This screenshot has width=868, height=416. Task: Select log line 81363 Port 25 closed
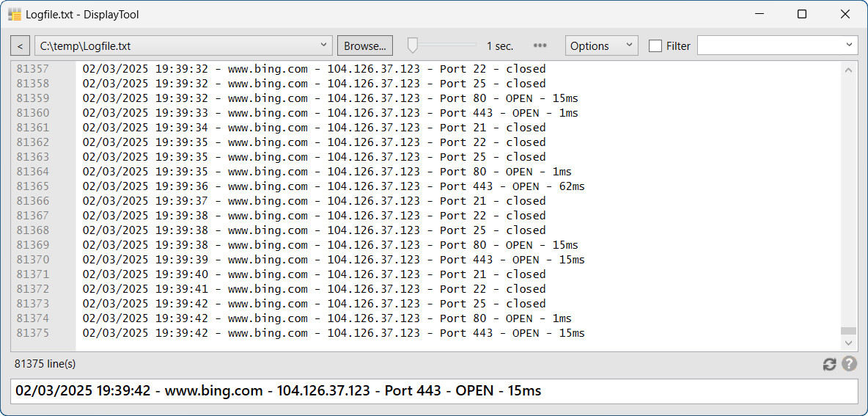(x=314, y=157)
